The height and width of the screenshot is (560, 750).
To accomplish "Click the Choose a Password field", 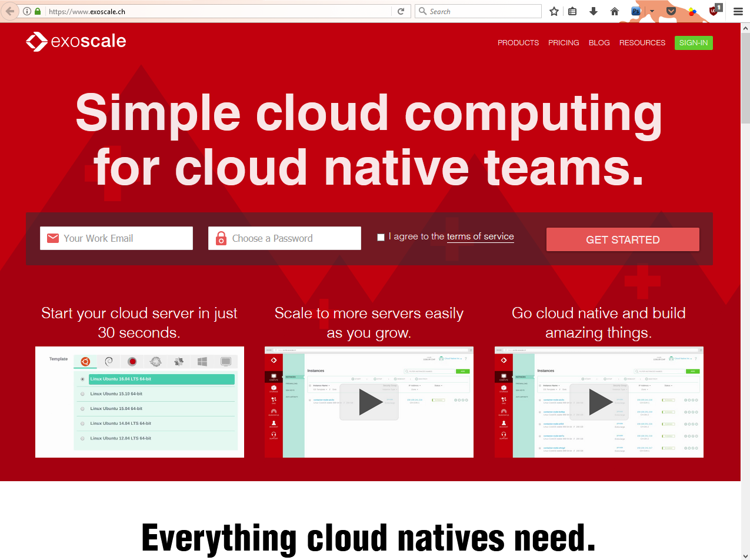I will point(285,238).
